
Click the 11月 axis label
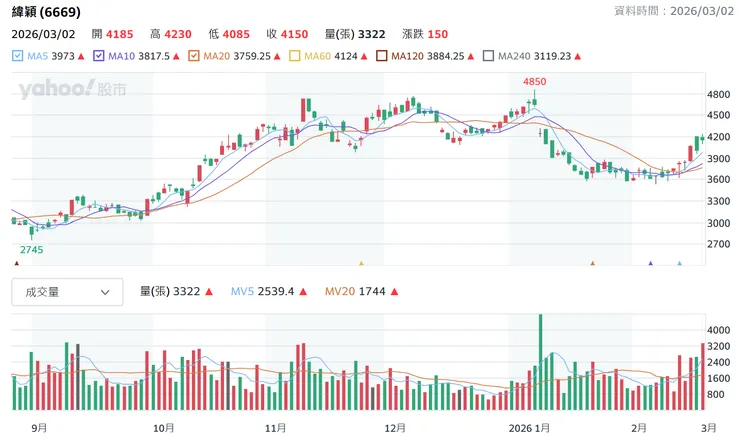point(275,428)
